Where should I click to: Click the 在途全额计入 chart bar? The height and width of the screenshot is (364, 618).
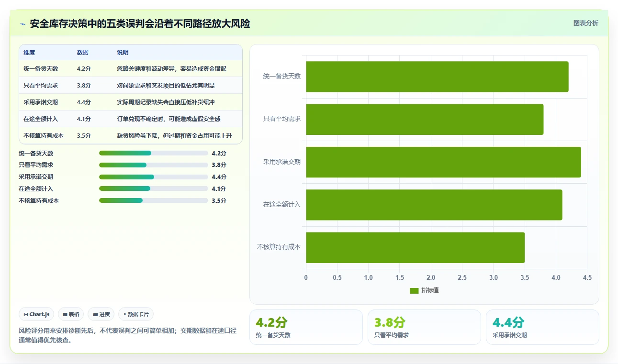pyautogui.click(x=434, y=205)
